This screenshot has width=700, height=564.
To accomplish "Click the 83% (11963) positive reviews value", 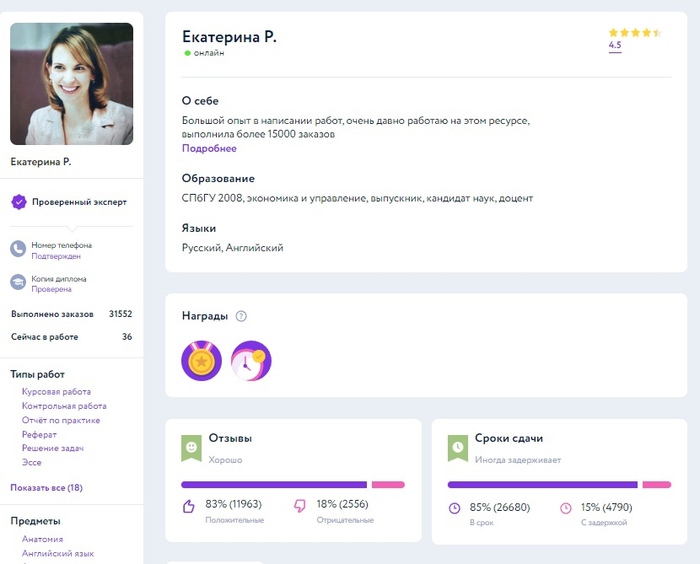I will coord(233,504).
